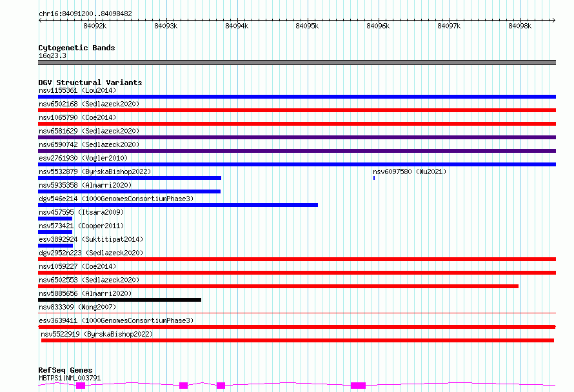Click the black bar under nsv5885656

click(x=120, y=300)
